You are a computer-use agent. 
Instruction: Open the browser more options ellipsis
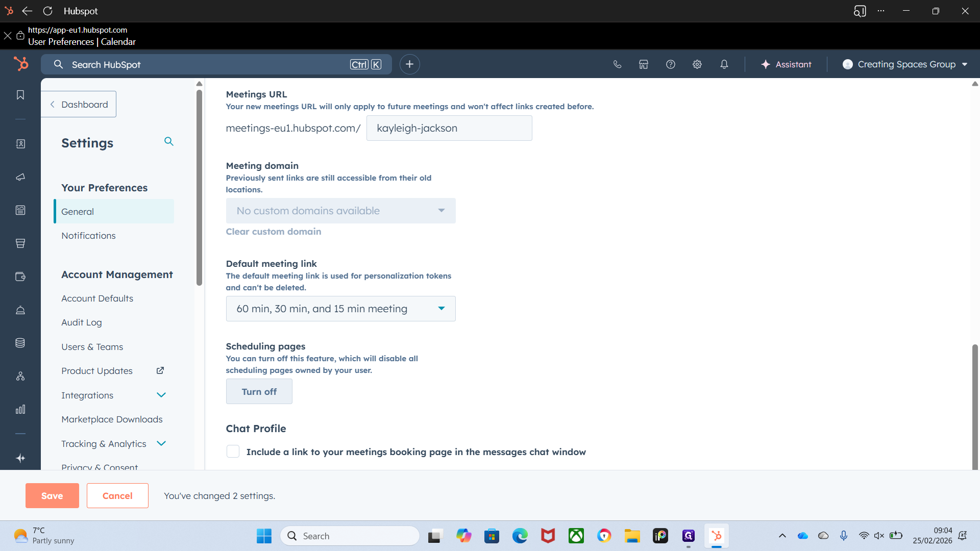pos(881,11)
